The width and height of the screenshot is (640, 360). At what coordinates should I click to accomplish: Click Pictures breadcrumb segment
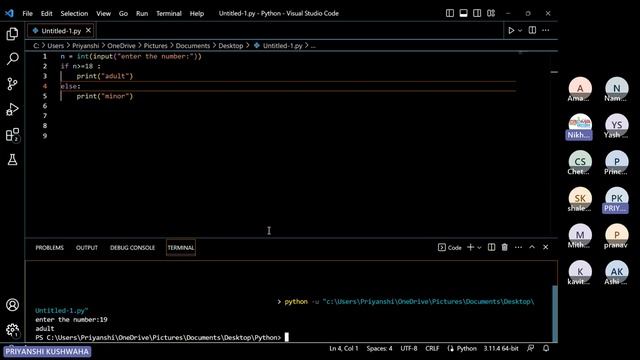[156, 46]
